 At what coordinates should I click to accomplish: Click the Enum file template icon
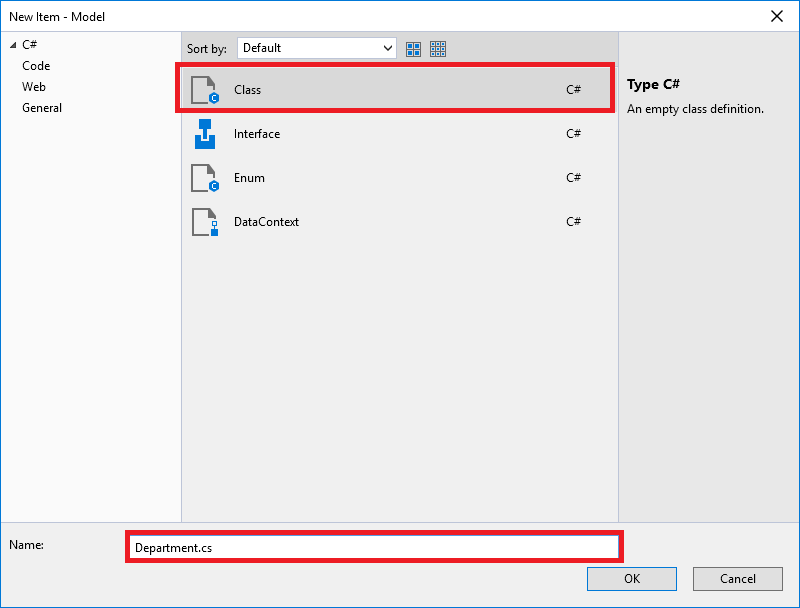(x=204, y=178)
